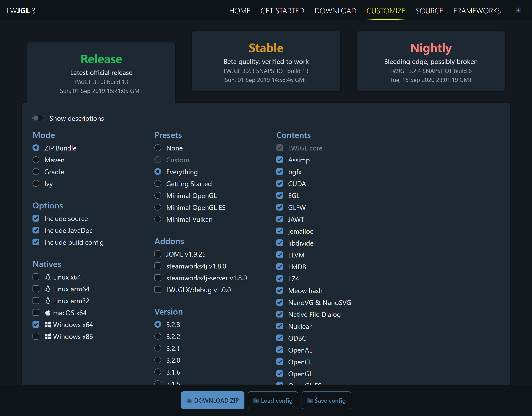Uncheck the Include source option
Viewport: 532px width, 416px height.
click(x=36, y=218)
